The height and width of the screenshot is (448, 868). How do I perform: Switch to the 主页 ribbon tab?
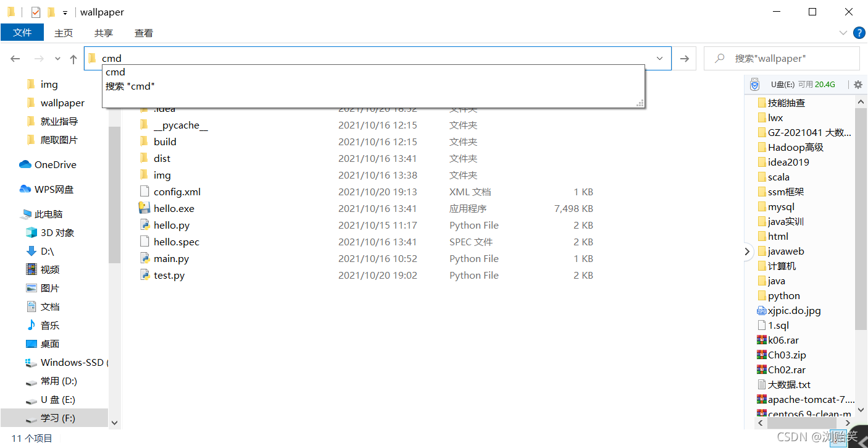[x=64, y=33]
